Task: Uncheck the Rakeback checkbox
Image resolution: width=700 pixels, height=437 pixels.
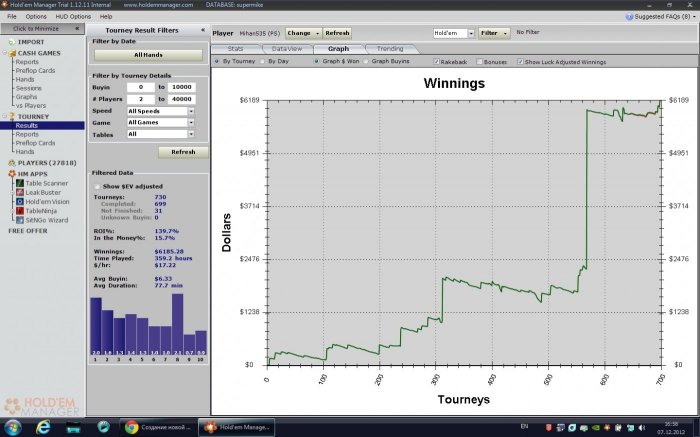Action: point(437,62)
